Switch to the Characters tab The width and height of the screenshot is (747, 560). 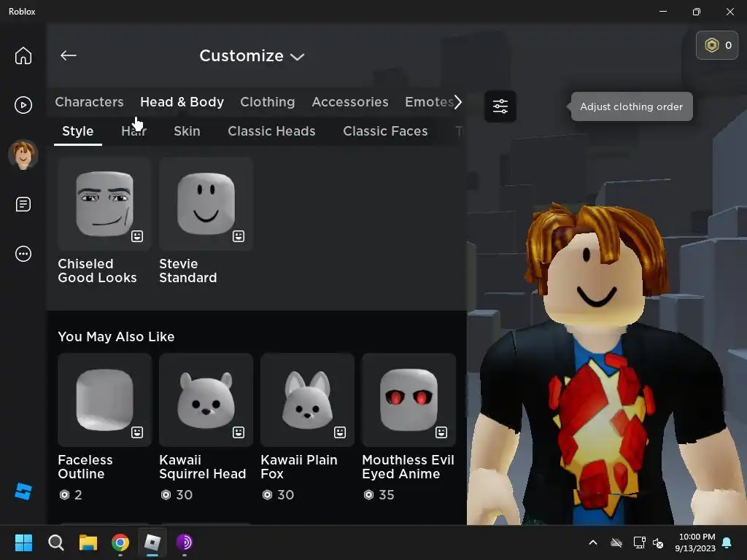coord(89,102)
